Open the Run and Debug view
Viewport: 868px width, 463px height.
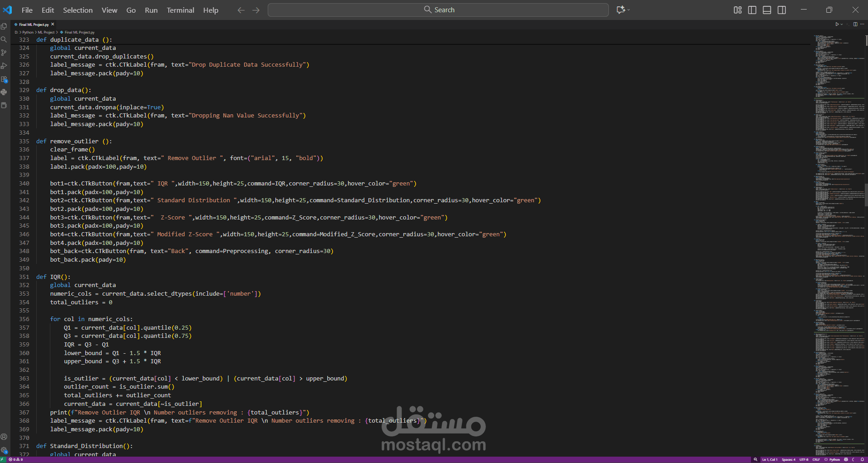coord(4,66)
